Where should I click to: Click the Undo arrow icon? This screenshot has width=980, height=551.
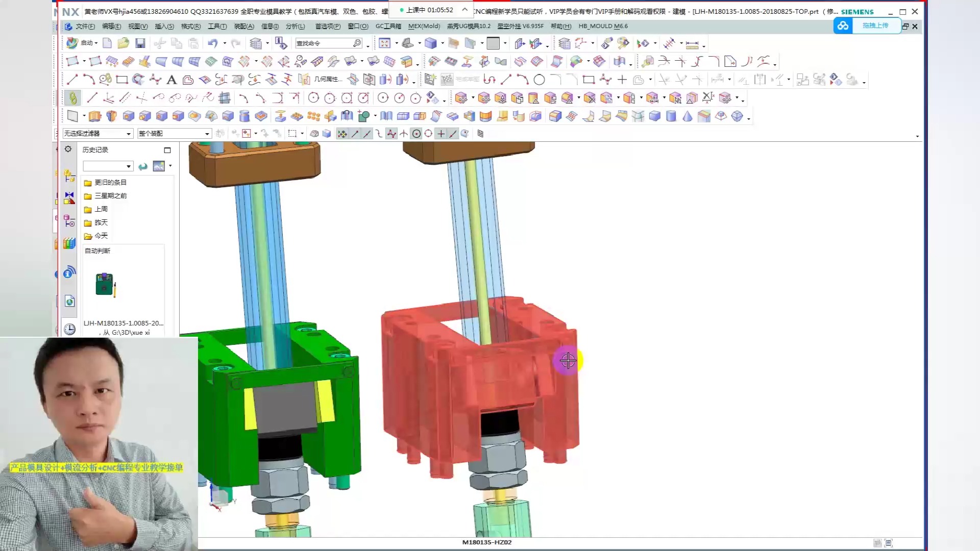212,43
